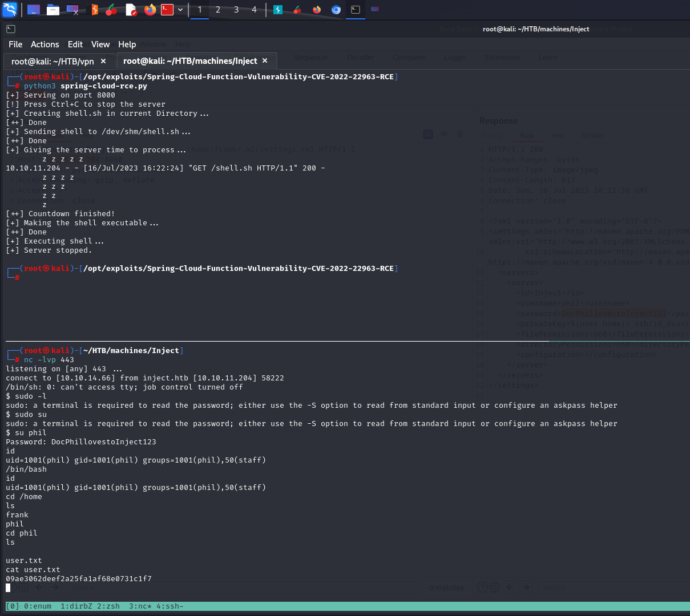Click the 'python3 spring-cloud-rce.py' command line

[x=86, y=86]
